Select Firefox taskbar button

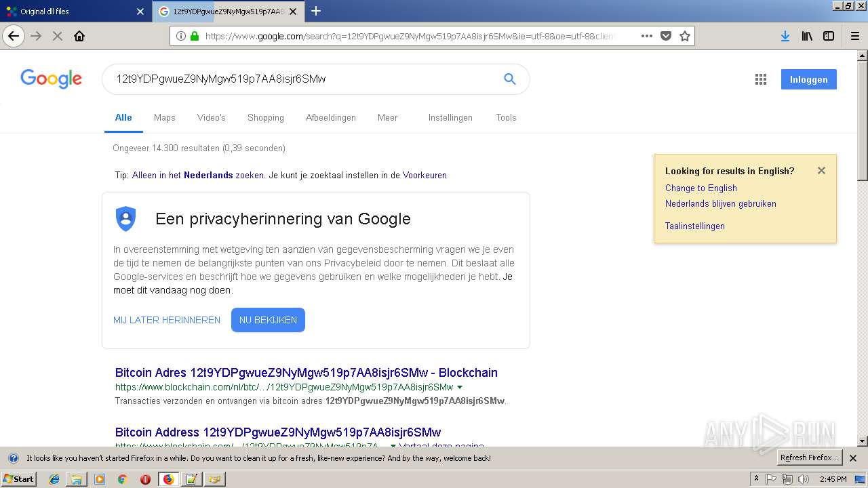168,479
